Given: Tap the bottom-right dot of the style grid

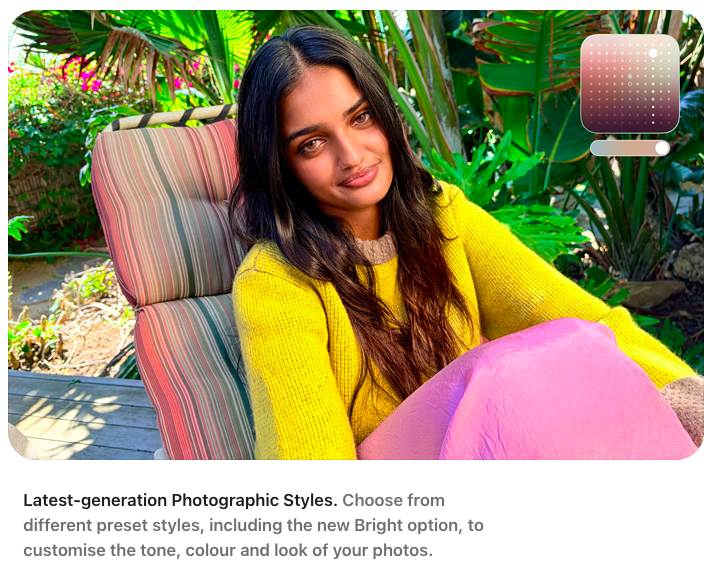Looking at the screenshot, I should [669, 123].
